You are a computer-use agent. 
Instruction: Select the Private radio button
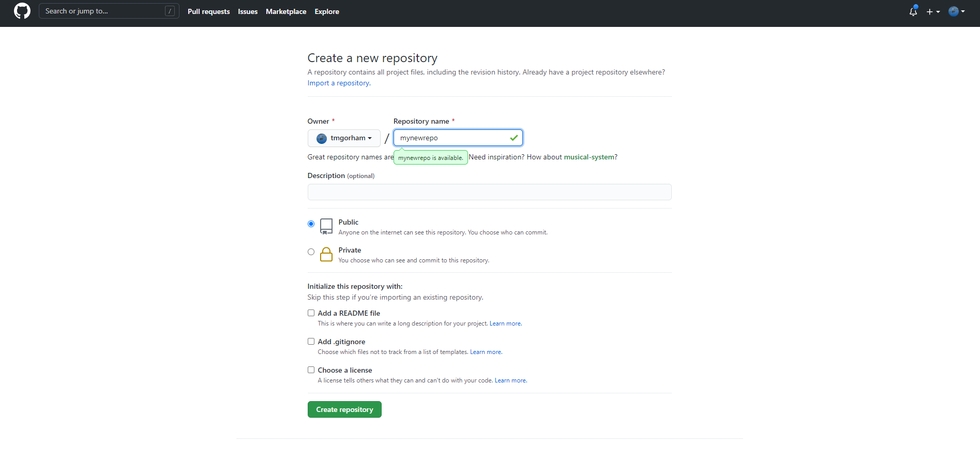[311, 252]
